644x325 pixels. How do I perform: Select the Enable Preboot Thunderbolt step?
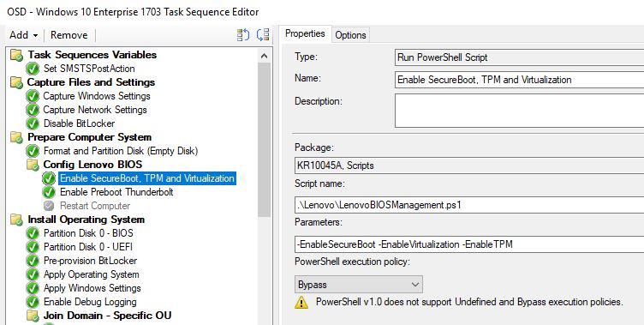coord(116,192)
